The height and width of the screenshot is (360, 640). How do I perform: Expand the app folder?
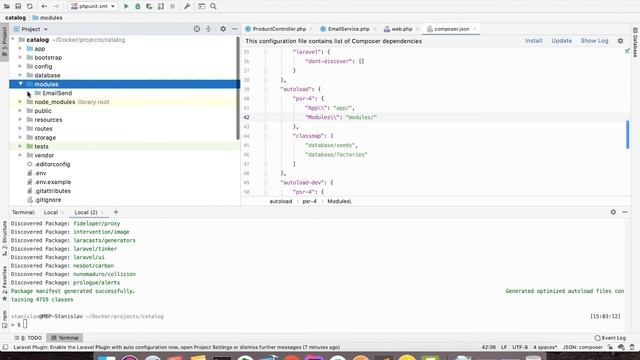click(x=20, y=49)
